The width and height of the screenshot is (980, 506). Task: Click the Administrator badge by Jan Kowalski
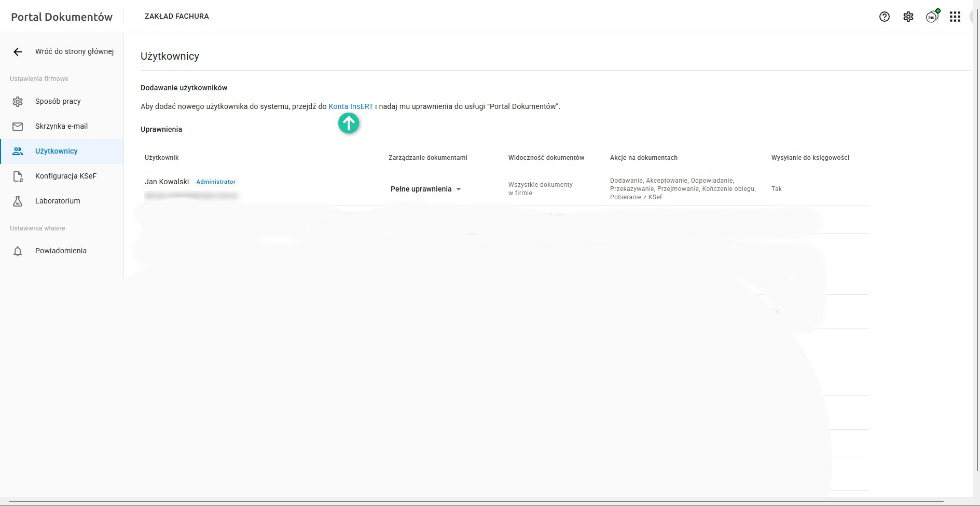(216, 182)
